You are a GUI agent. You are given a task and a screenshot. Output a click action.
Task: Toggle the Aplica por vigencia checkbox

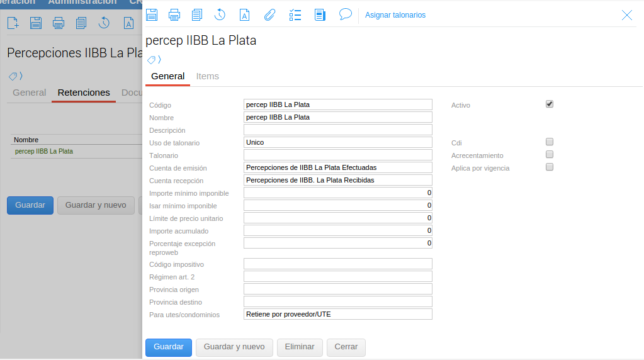click(x=550, y=167)
